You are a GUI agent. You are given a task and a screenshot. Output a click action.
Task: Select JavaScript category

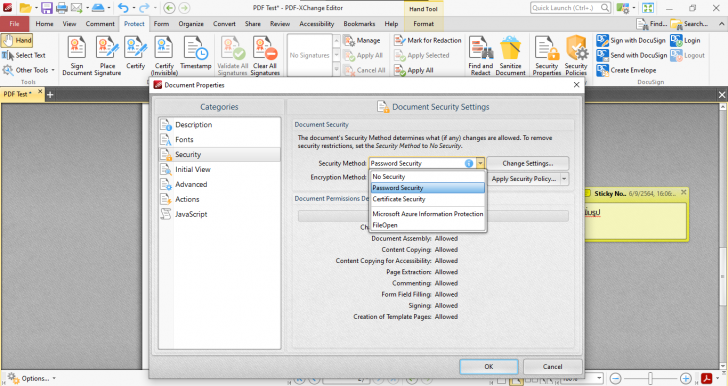220,214
